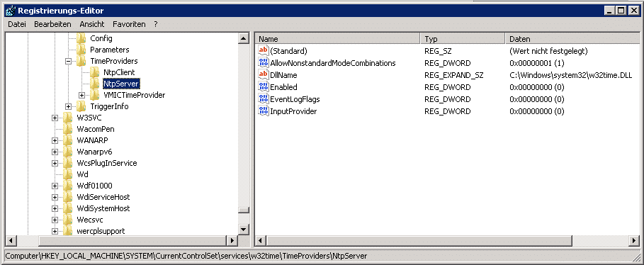Expand the WANARP node
644x265 pixels.
[x=55, y=140]
